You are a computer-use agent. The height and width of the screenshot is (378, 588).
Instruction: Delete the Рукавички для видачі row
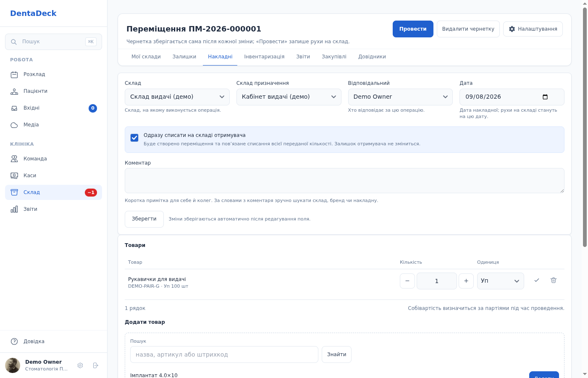(x=554, y=280)
